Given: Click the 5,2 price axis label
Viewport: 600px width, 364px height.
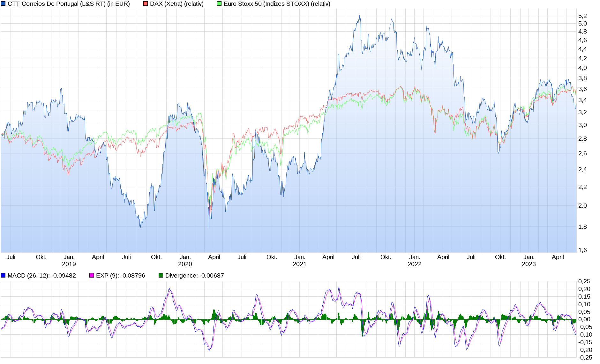Looking at the screenshot, I should click(582, 16).
